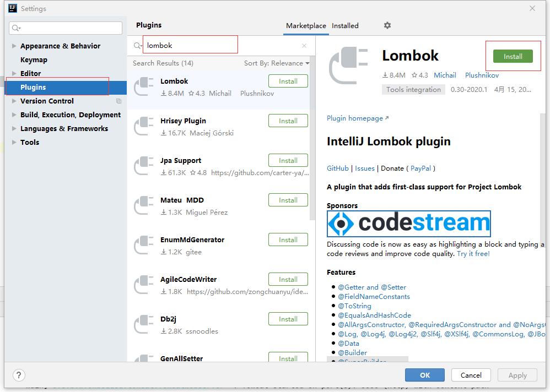Open the Michail author link
550x392 pixels.
(x=445, y=75)
